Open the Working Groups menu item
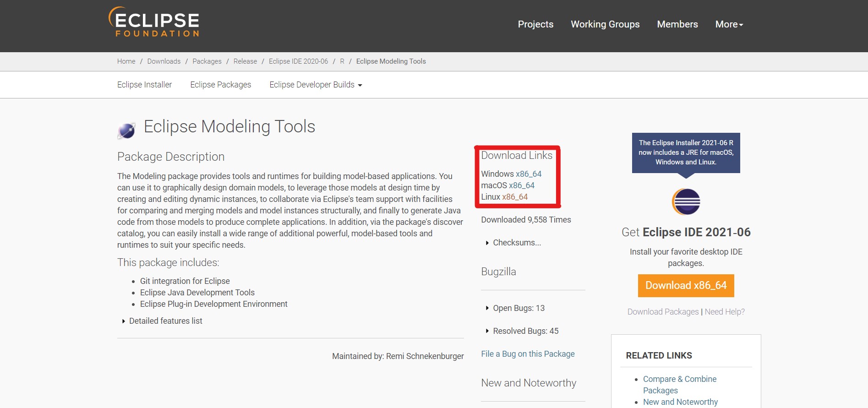Screen dimensions: 868x408 tap(605, 24)
